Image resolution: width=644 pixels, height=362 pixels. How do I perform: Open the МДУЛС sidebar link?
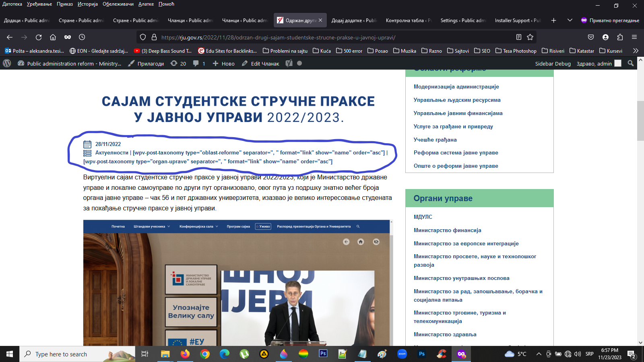coord(423,217)
